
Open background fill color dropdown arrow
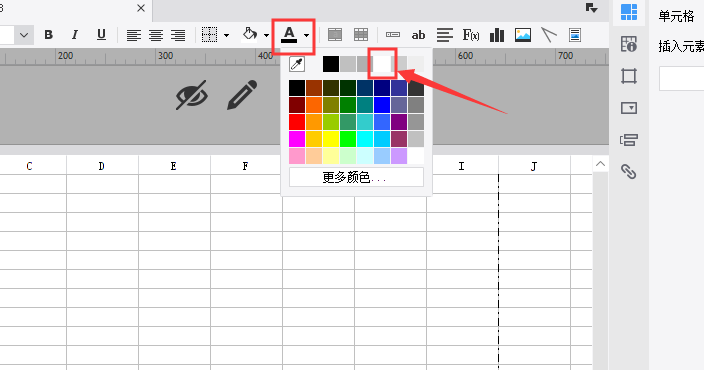(x=266, y=35)
